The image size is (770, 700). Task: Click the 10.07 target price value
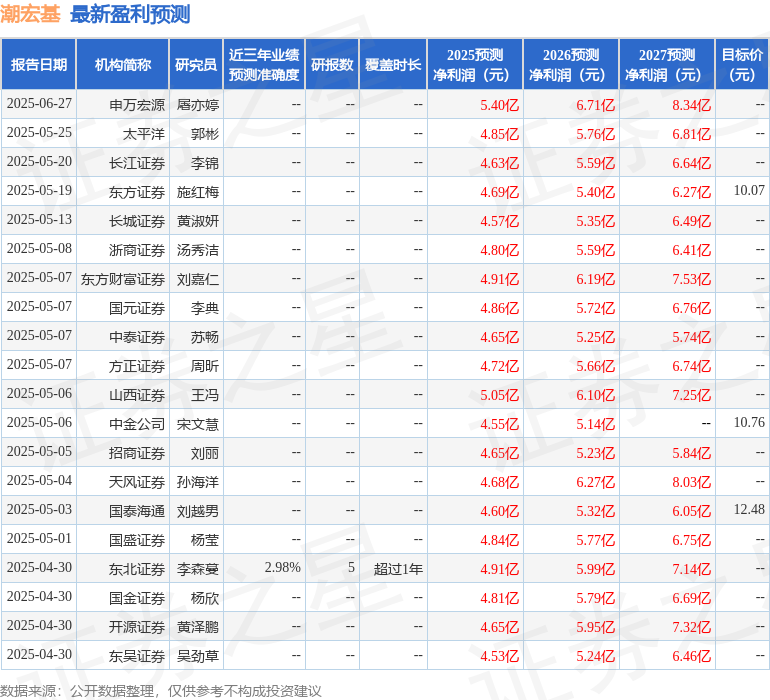click(x=749, y=191)
